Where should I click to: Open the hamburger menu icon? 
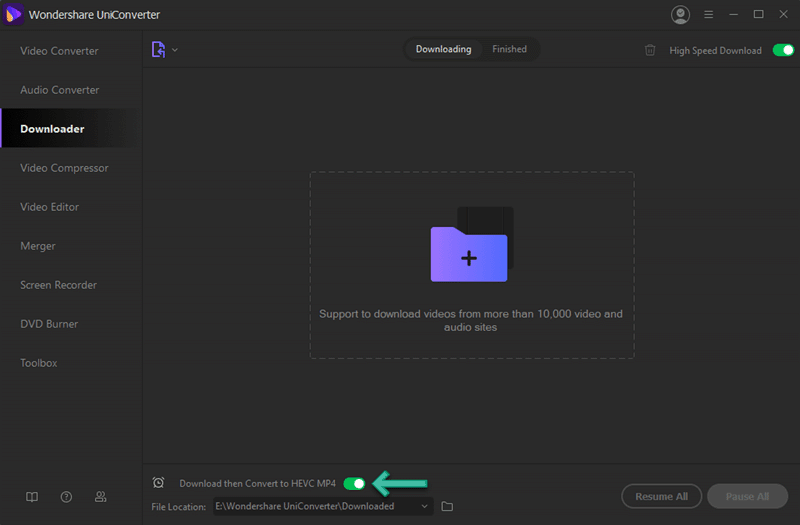coord(709,15)
